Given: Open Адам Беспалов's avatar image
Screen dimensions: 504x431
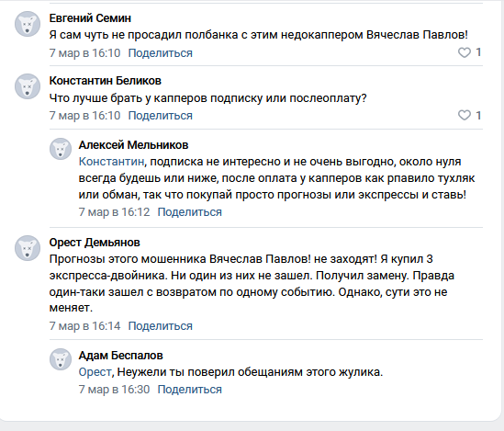Looking at the screenshot, I should (x=61, y=359).
